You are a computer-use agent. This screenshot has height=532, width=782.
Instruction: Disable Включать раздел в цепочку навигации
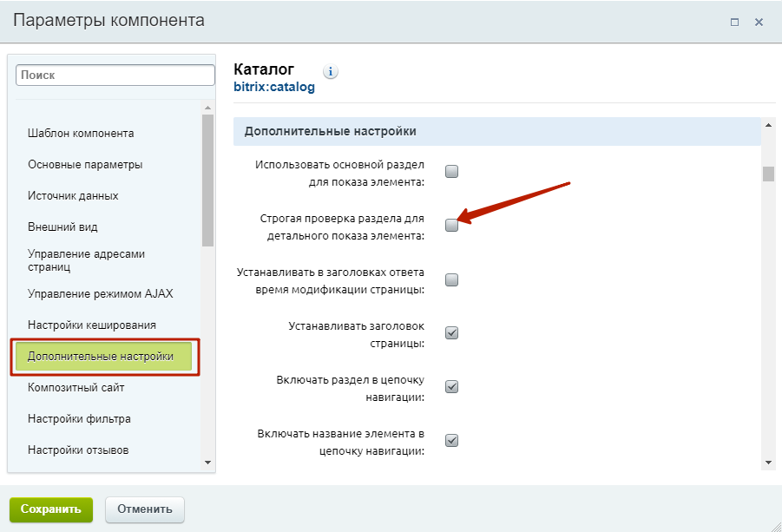coord(451,386)
